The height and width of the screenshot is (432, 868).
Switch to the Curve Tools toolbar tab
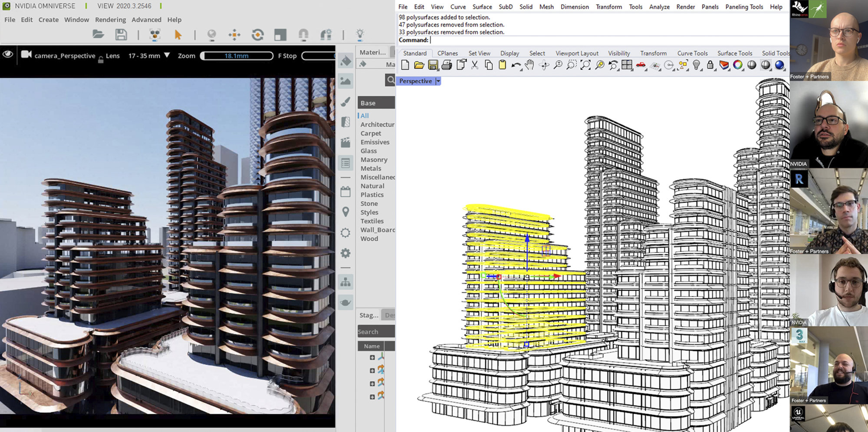pos(692,53)
